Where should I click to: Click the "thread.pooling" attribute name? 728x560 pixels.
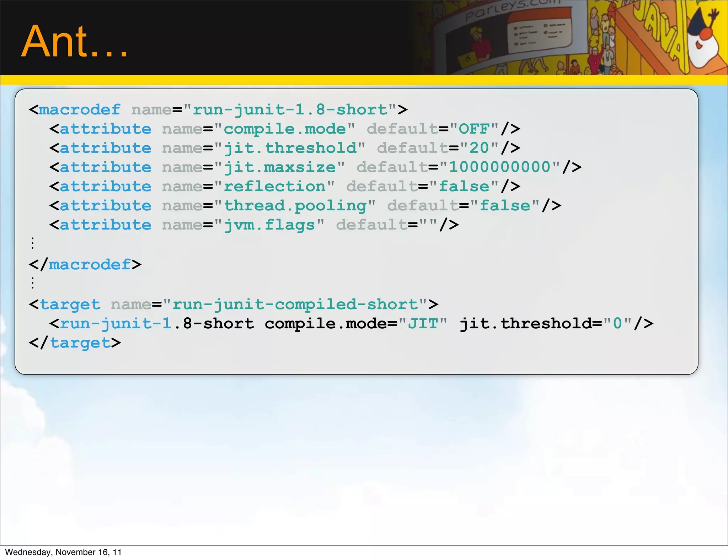pyautogui.click(x=295, y=206)
